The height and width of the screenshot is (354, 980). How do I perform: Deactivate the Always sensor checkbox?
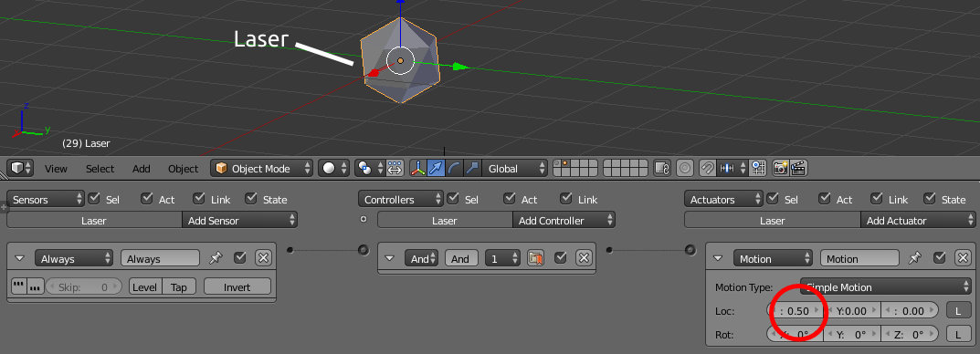coord(239,258)
